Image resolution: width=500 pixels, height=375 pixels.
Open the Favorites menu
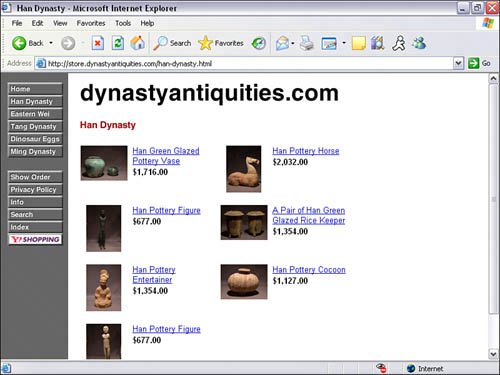[91, 23]
